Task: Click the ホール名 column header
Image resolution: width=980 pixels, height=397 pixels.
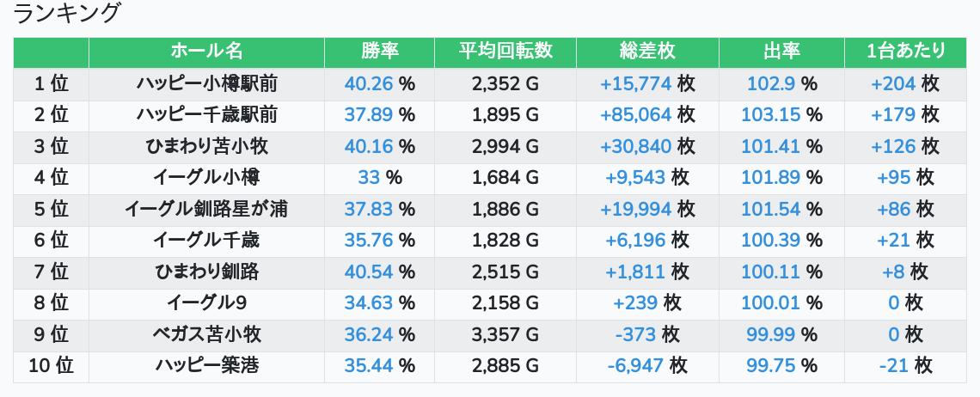Action: pos(206,52)
